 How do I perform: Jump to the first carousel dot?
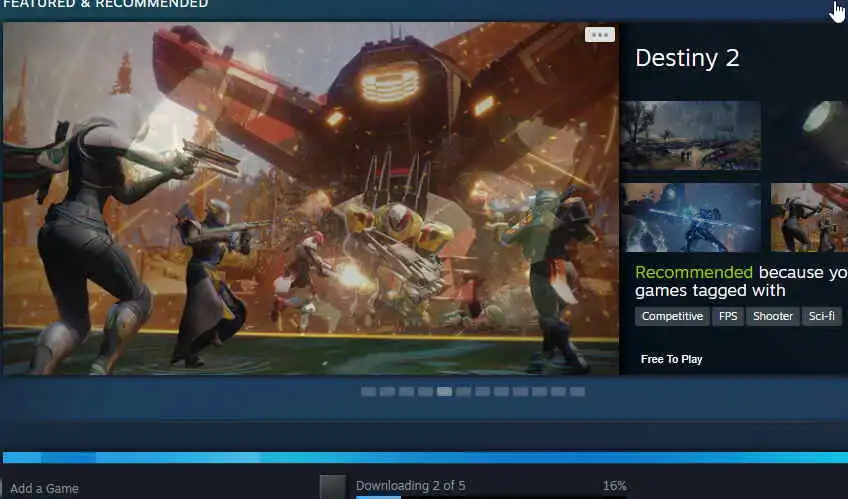click(x=368, y=391)
